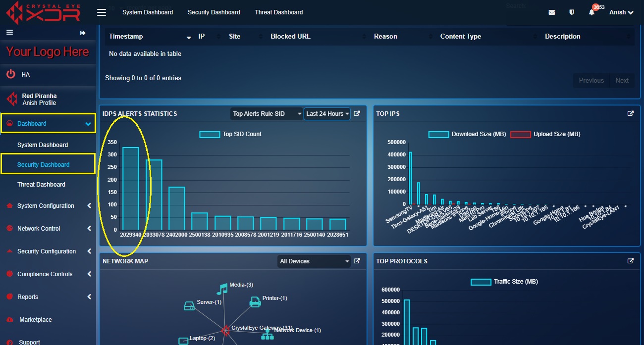Collapse sidebar with small hamburger icon

point(9,32)
